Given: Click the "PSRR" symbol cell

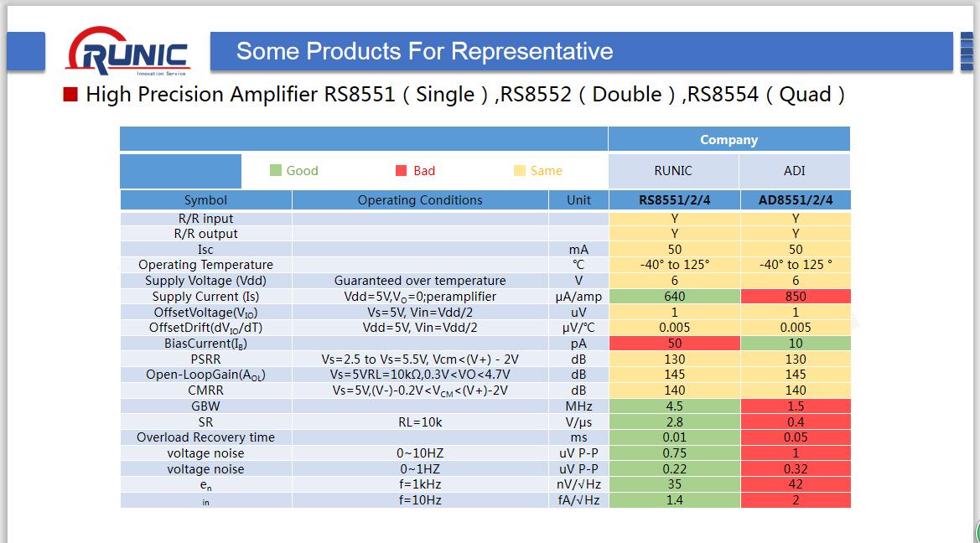Looking at the screenshot, I should point(205,359).
